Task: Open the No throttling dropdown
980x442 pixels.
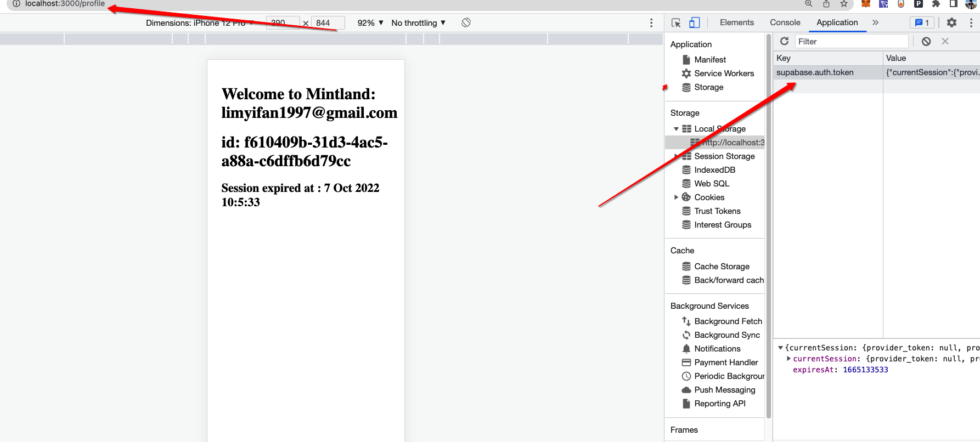Action: (419, 22)
